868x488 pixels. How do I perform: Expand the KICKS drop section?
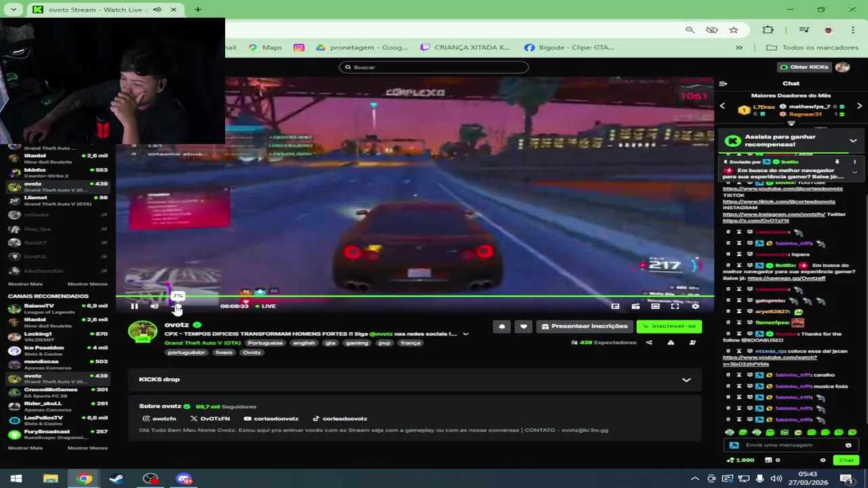[x=686, y=380]
